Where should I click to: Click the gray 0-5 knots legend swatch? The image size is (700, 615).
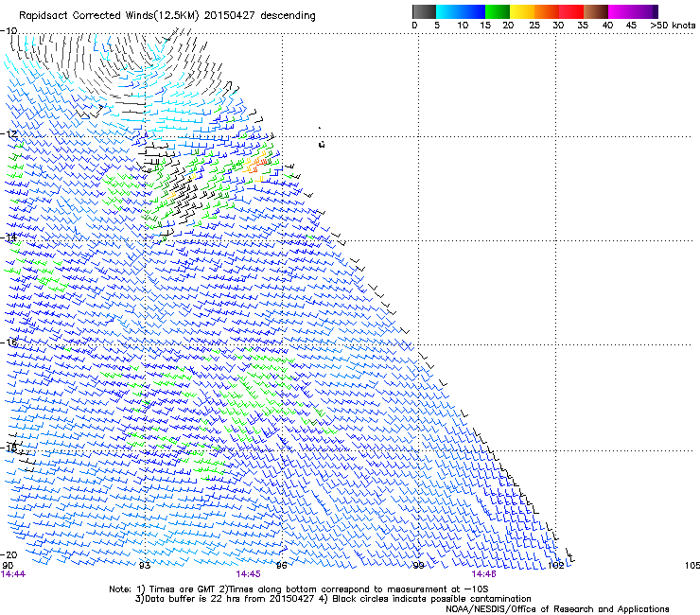[424, 11]
